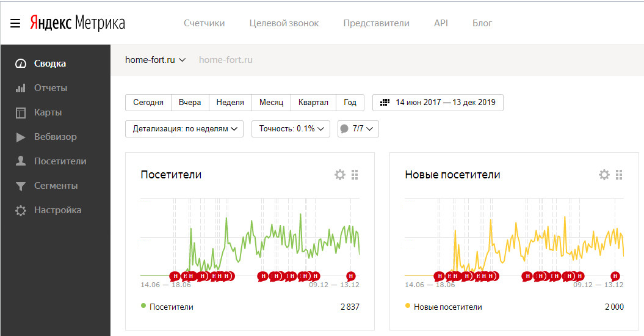This screenshot has height=336, width=644.
Task: Click the last red annotation marker on the Посетители chart
Action: [x=350, y=276]
